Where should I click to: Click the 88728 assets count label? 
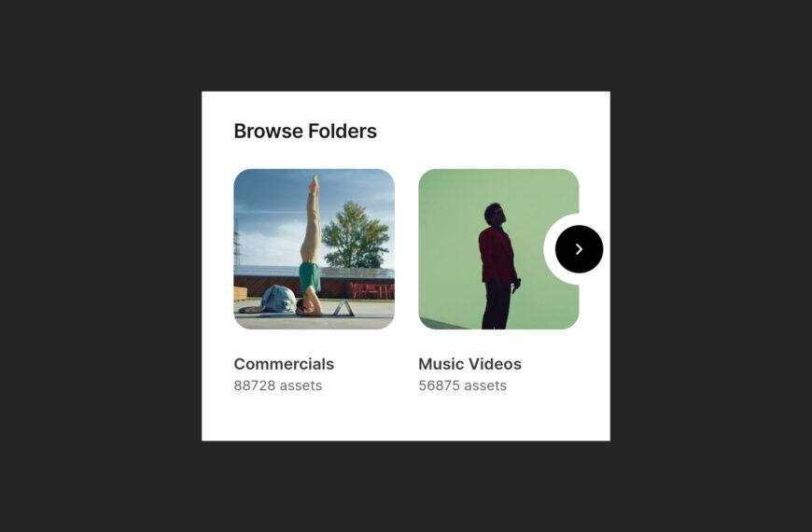tap(278, 385)
